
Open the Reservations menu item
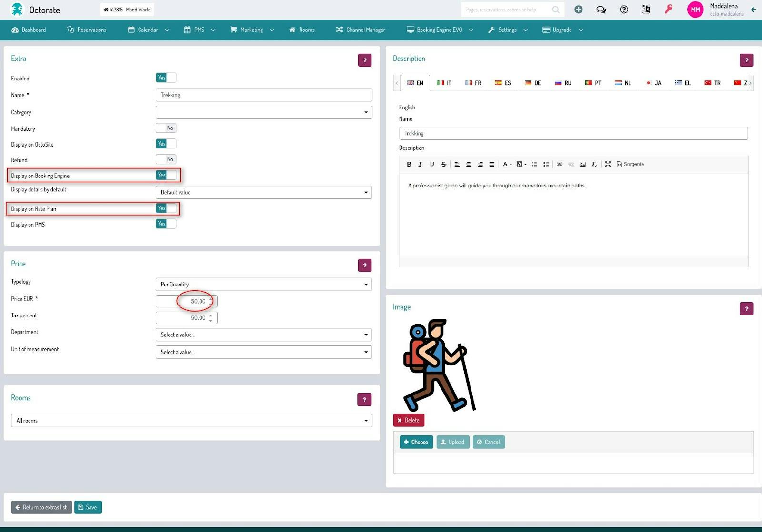pos(87,30)
